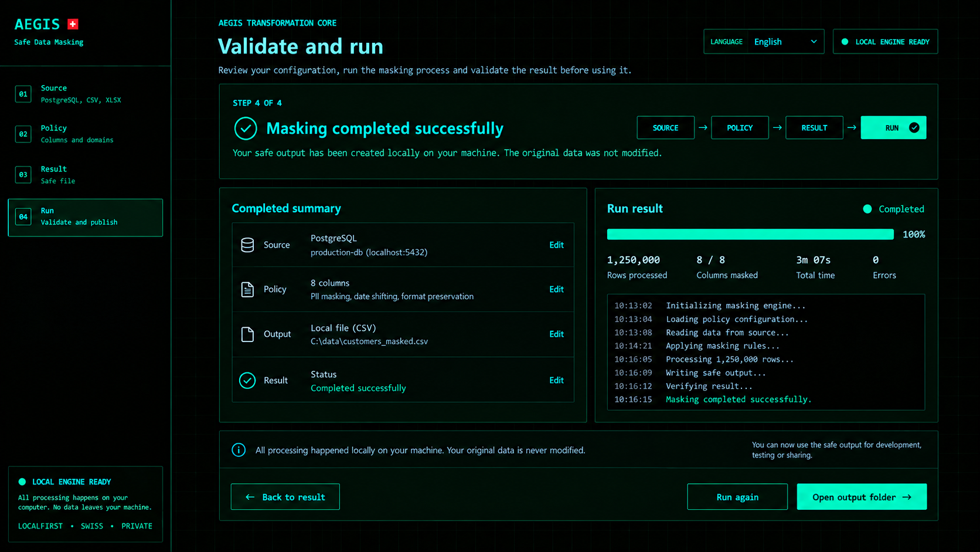Image resolution: width=980 pixels, height=552 pixels.
Task: Click the Local Engine Ready indicator at top
Action: pyautogui.click(x=885, y=42)
